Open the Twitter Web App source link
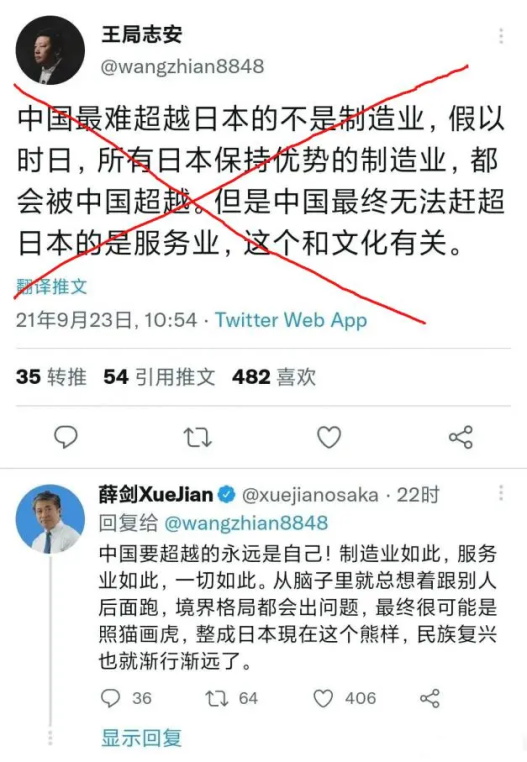 tap(291, 320)
